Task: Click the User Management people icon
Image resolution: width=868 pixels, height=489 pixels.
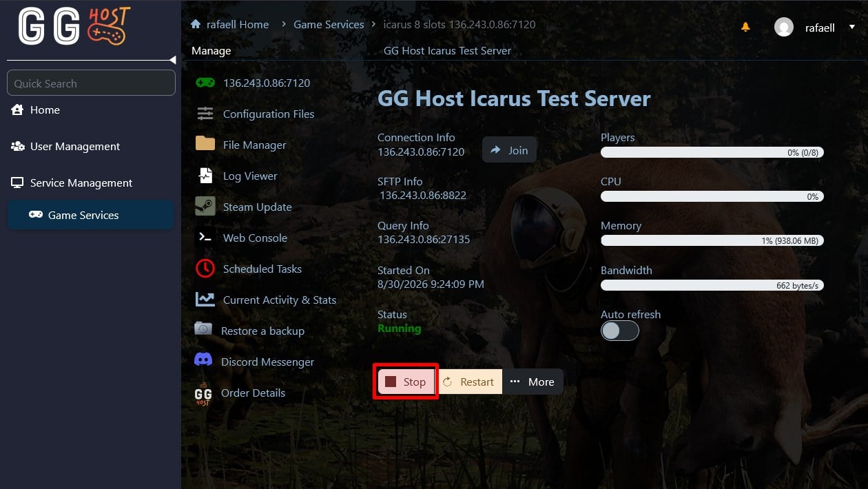Action: (17, 146)
